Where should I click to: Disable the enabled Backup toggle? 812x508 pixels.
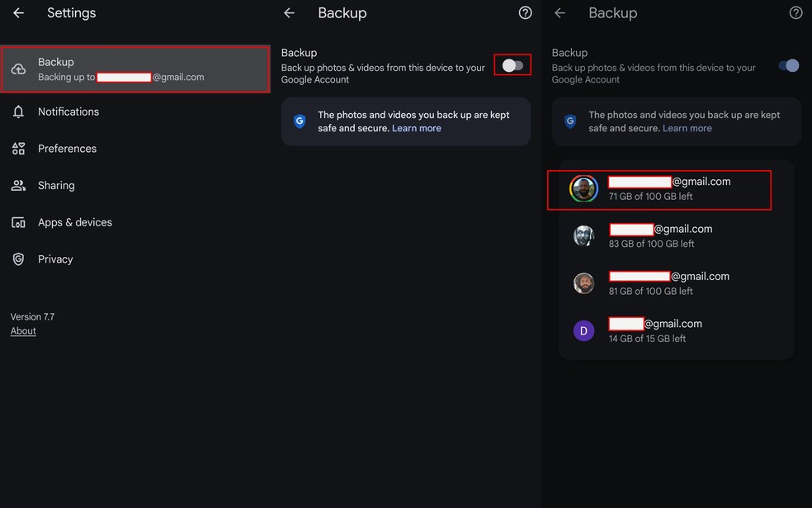[x=790, y=65]
